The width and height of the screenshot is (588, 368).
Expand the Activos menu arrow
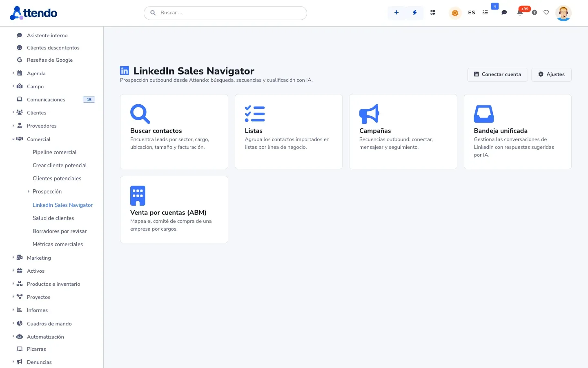point(13,271)
